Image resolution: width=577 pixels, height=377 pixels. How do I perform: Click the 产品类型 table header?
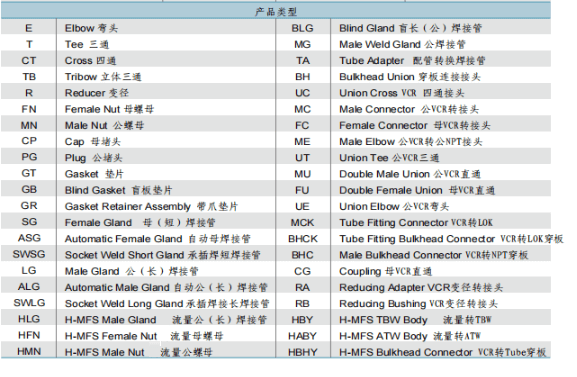point(276,12)
